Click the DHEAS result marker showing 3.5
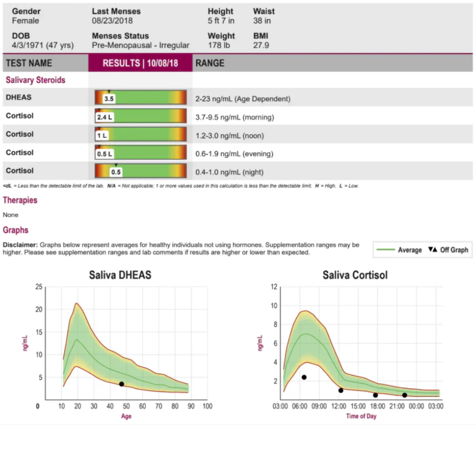Viewport: 476px width, 455px height. click(109, 99)
